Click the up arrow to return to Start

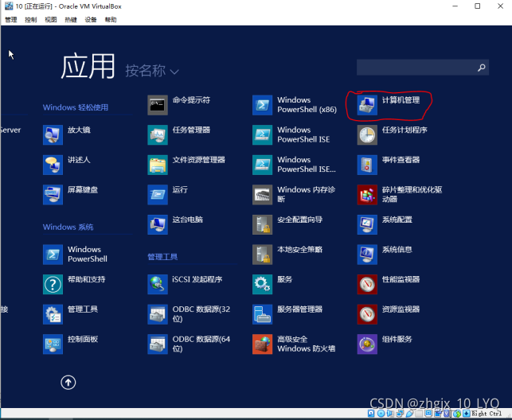click(x=68, y=382)
